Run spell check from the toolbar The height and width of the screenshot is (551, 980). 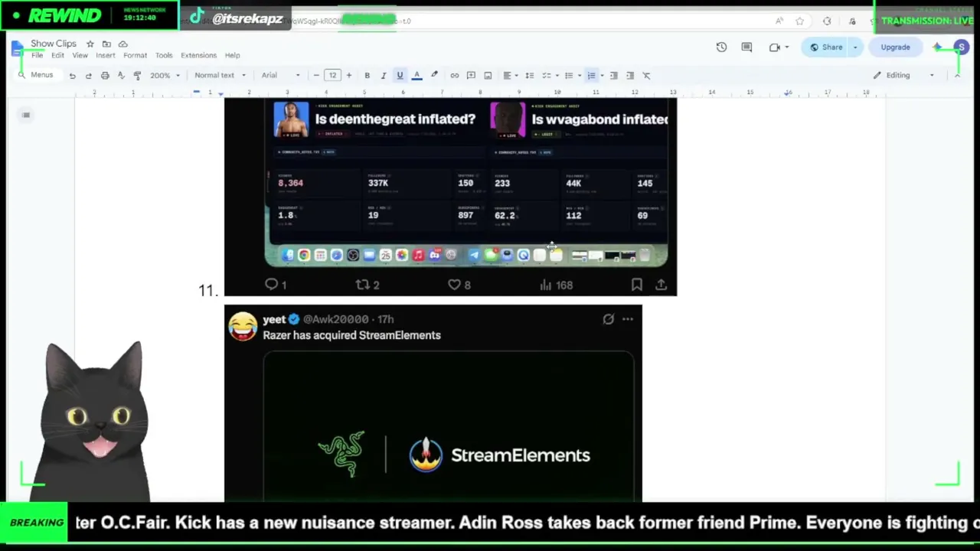click(121, 76)
